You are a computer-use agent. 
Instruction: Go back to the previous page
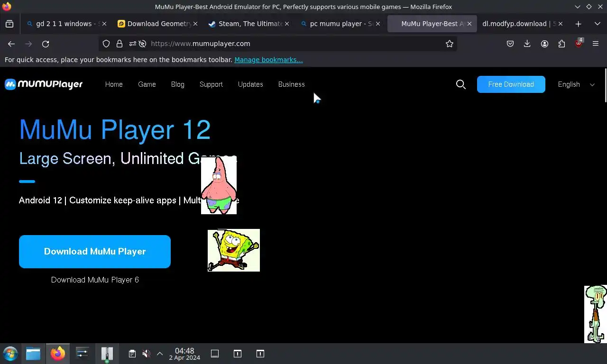(11, 44)
